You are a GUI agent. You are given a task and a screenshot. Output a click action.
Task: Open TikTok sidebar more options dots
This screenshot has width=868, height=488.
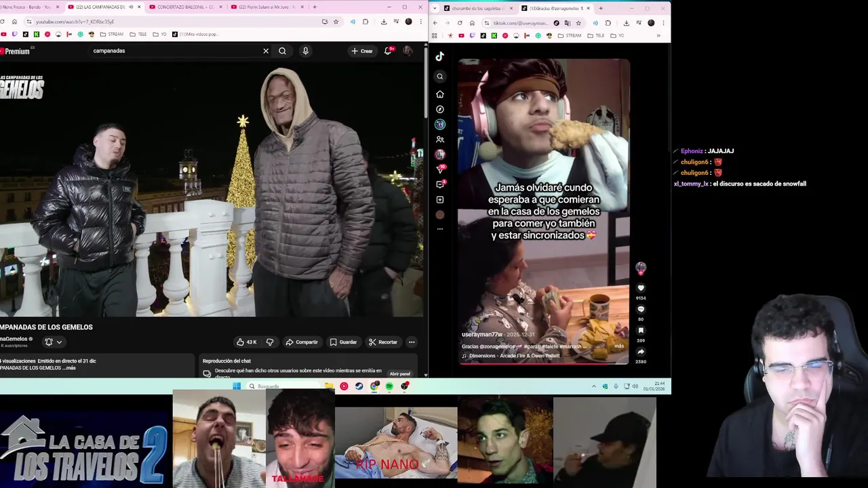click(x=440, y=229)
